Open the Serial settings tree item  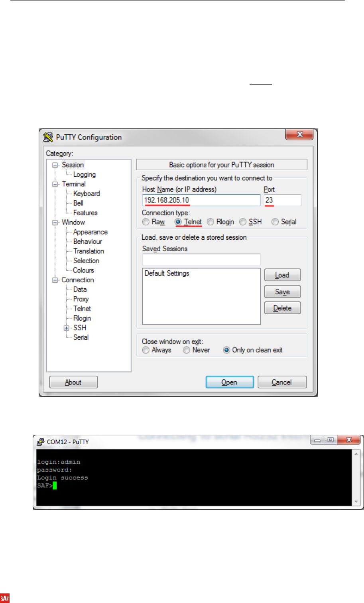point(81,337)
